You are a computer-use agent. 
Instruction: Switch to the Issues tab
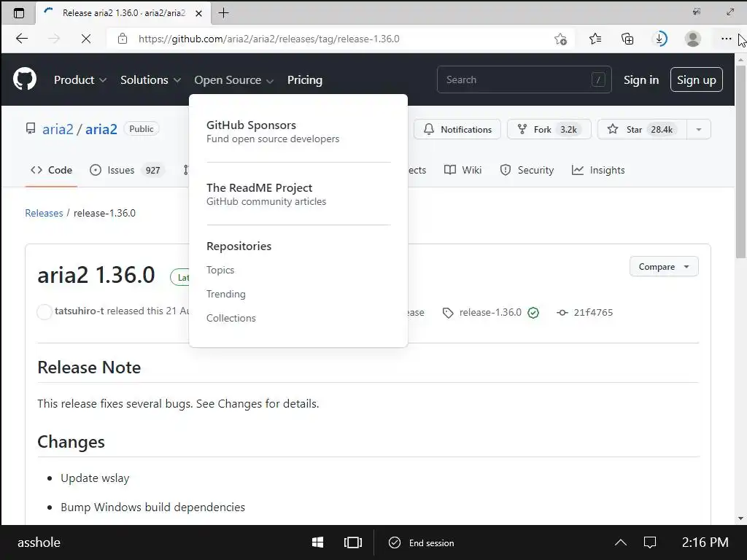[x=127, y=170]
